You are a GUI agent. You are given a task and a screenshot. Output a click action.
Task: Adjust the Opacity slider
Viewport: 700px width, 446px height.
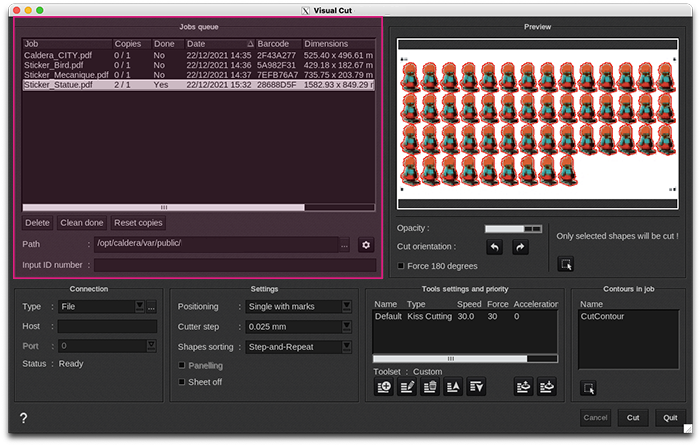click(x=513, y=229)
